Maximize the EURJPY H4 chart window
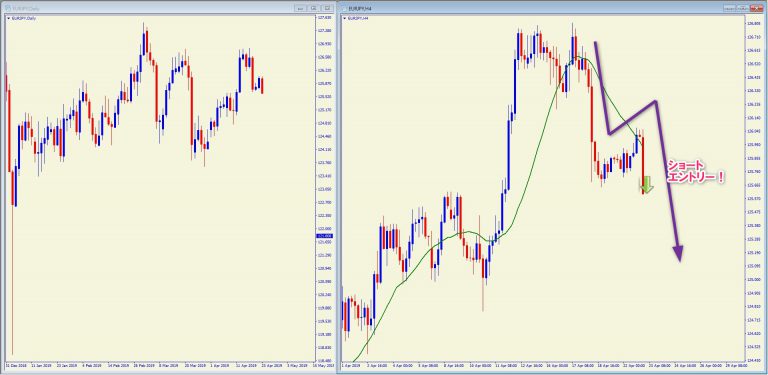 pyautogui.click(x=743, y=8)
